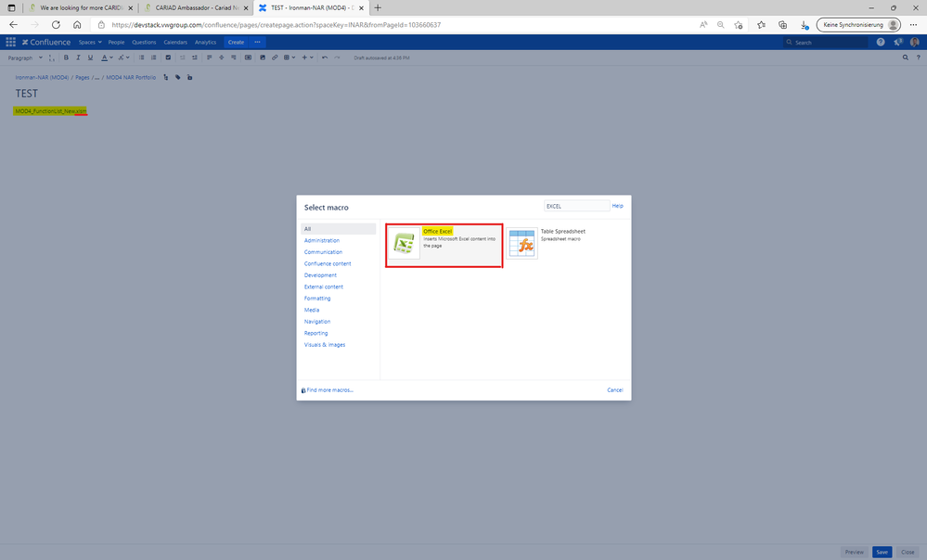Toggle bold formatting in the editor toolbar
Image resolution: width=927 pixels, height=560 pixels.
[66, 57]
